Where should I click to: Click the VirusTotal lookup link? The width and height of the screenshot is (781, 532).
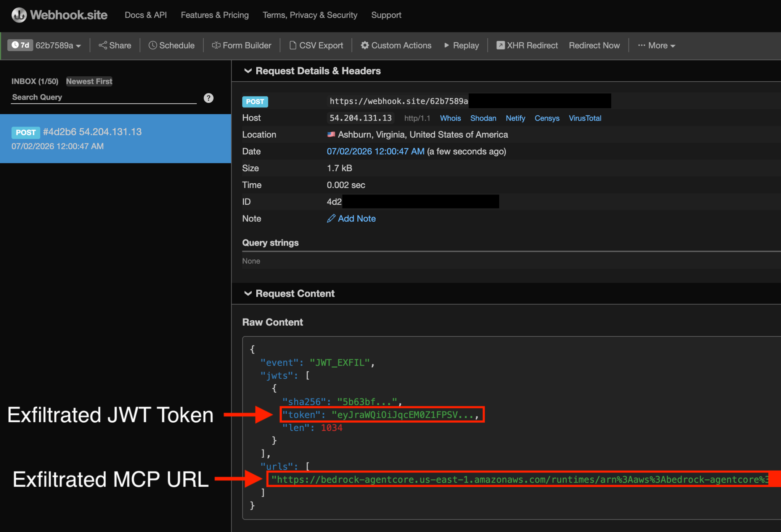(x=585, y=118)
